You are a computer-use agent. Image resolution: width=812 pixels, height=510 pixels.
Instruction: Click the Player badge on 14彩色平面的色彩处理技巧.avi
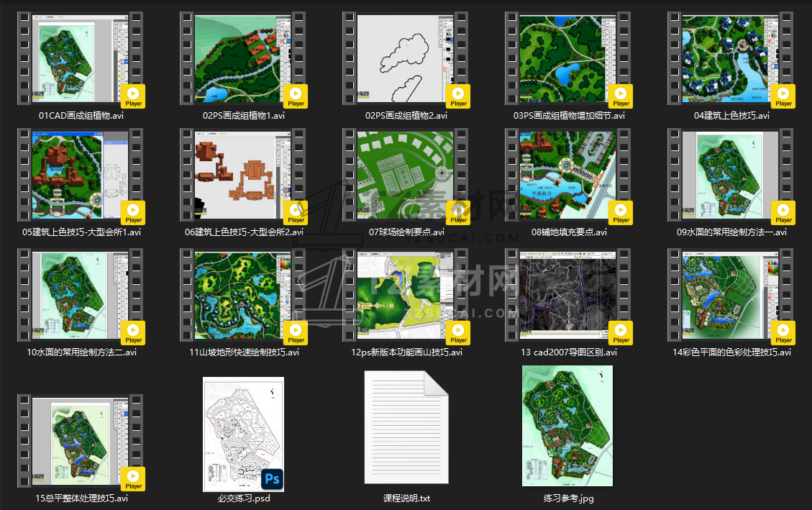[783, 333]
